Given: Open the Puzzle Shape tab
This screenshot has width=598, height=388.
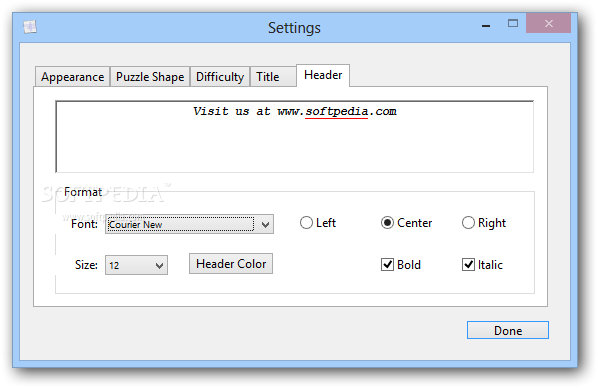Looking at the screenshot, I should coord(150,77).
